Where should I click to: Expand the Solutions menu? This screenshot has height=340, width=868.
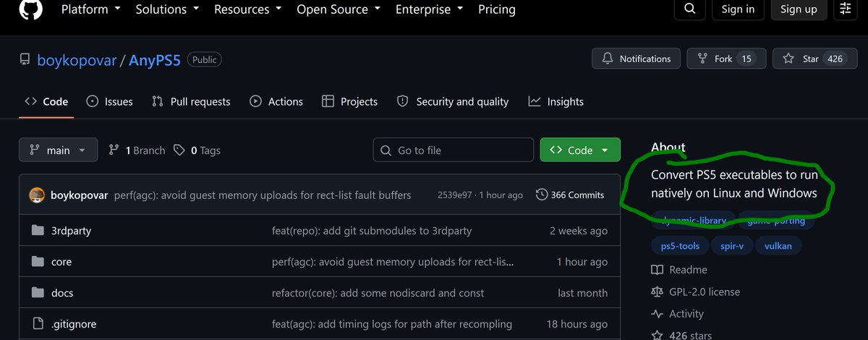(168, 9)
